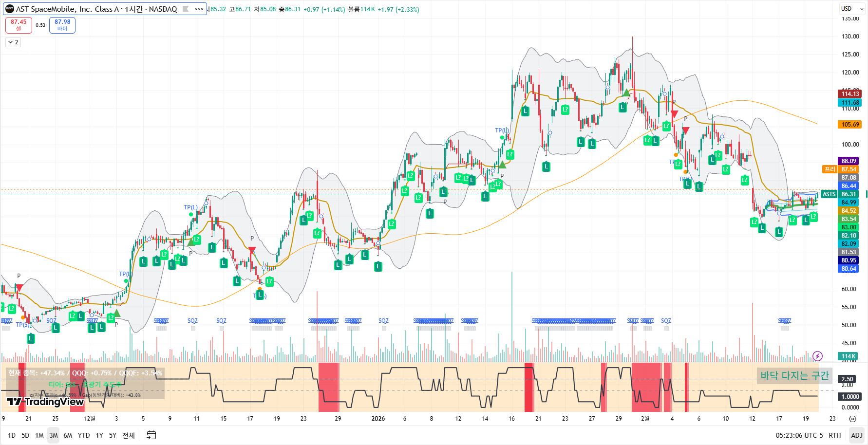Switch to the 6M range
Viewport: 868px width, 445px height.
point(68,435)
